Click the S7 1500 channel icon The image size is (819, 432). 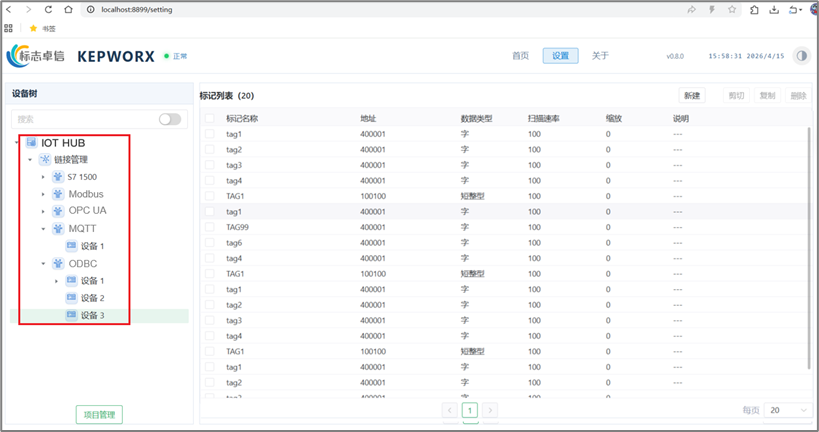(58, 177)
